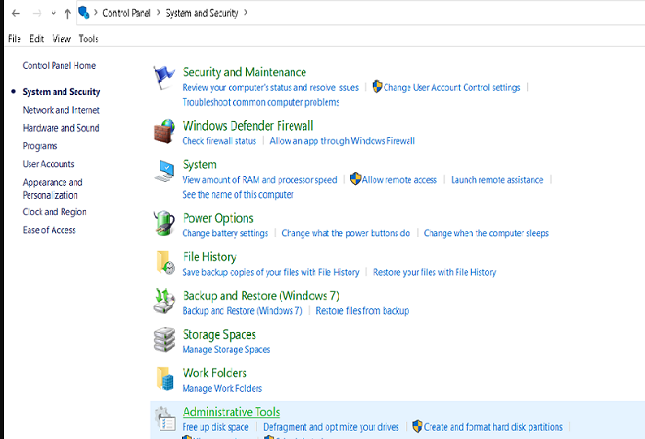Click shield icon beside Change User Account Control
Screen dimensions: 645x439
pyautogui.click(x=377, y=86)
